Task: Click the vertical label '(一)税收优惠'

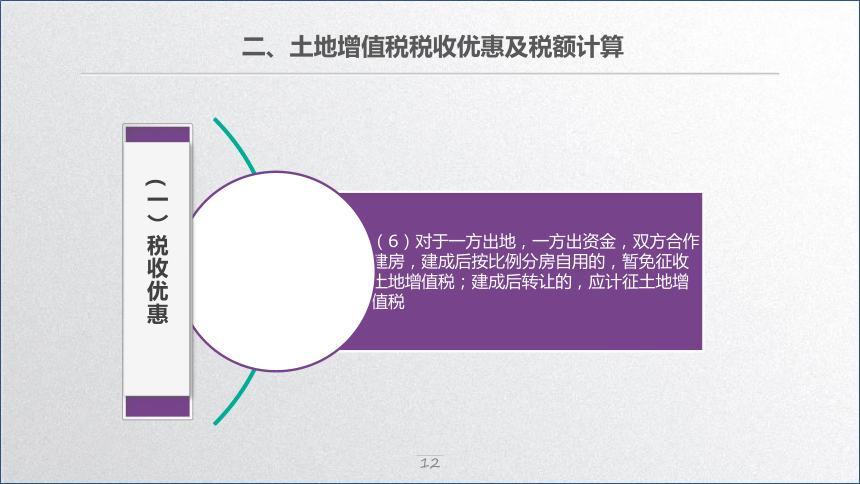Action: [157, 251]
